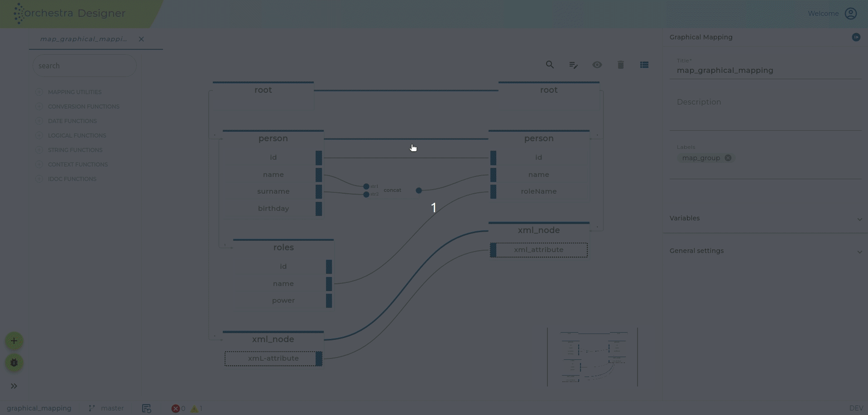The width and height of the screenshot is (868, 415).
Task: Expand IDOC FUNCTIONS category
Action: [x=39, y=179]
